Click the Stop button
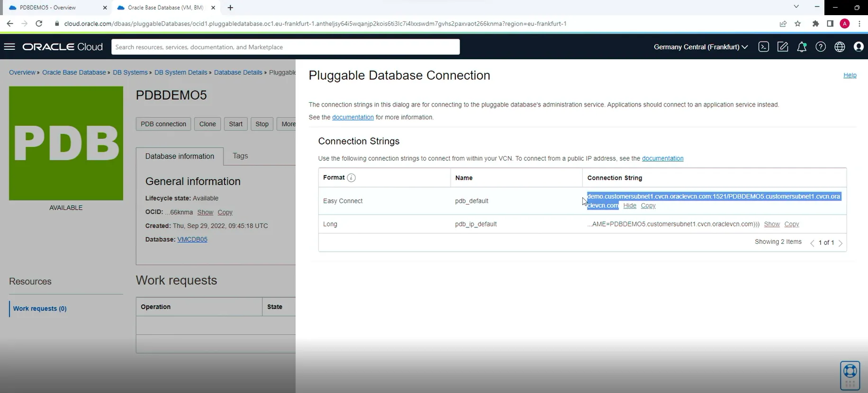The height and width of the screenshot is (393, 868). pyautogui.click(x=262, y=124)
